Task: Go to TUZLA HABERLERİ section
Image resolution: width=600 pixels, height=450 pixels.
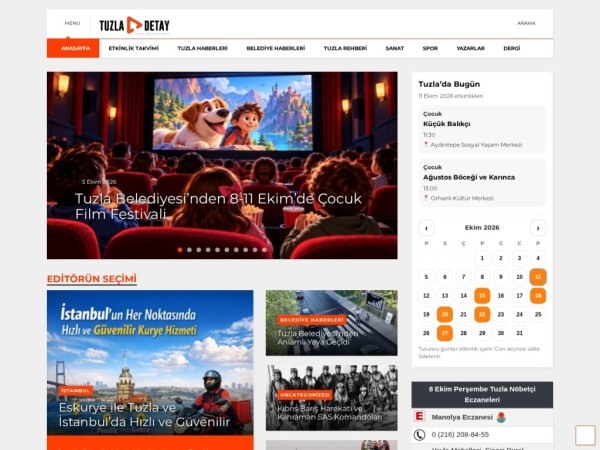Action: point(202,48)
